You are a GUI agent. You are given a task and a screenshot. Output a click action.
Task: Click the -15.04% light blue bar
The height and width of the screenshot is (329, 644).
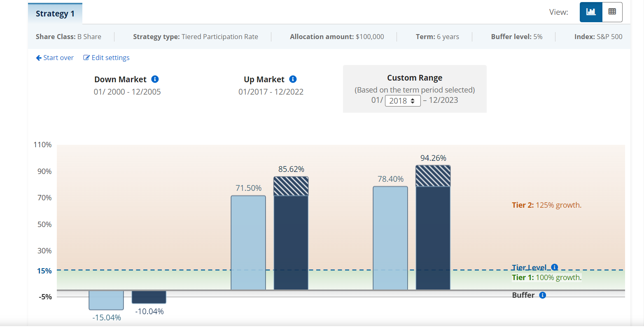click(106, 300)
